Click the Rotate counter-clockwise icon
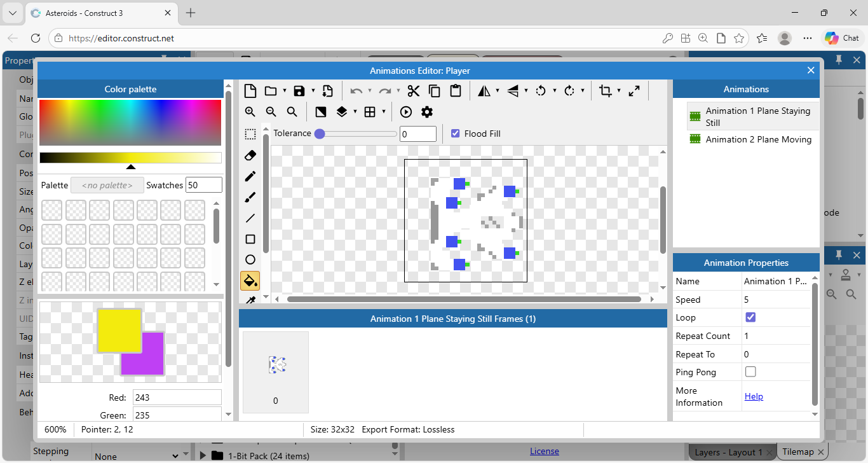 pyautogui.click(x=541, y=91)
